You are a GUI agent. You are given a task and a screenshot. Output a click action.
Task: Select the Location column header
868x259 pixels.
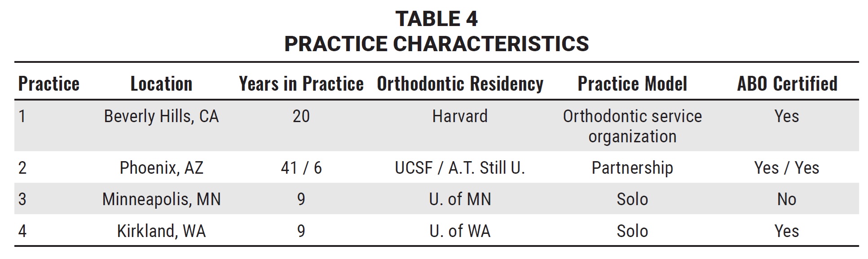click(x=161, y=84)
